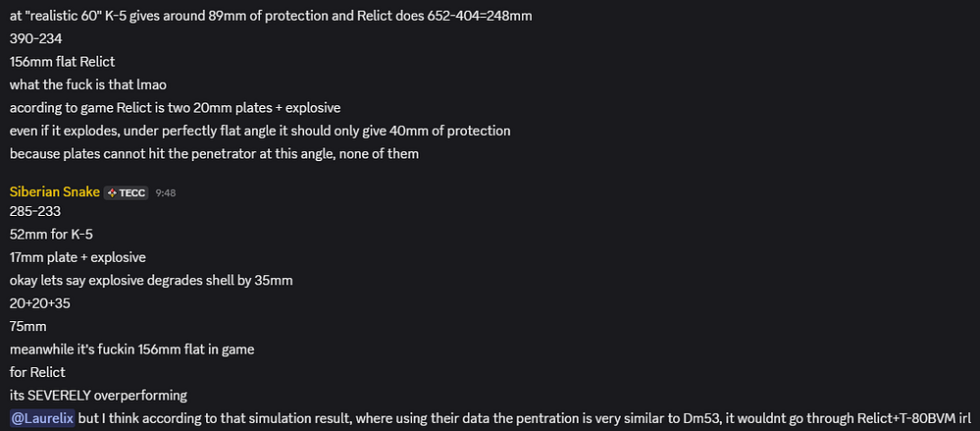Click the '285-233' message line
Screen dimensions: 980x431
[35, 211]
